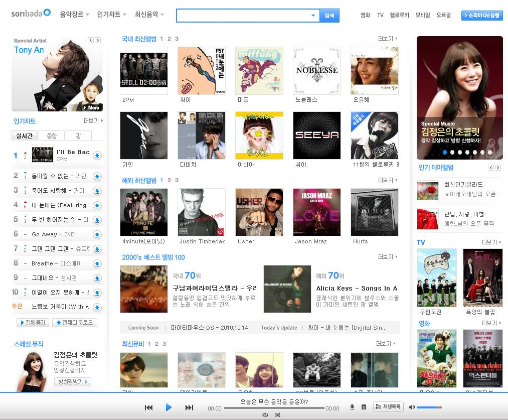
Task: Select the fourth banner slide dot
Action: tap(467, 153)
